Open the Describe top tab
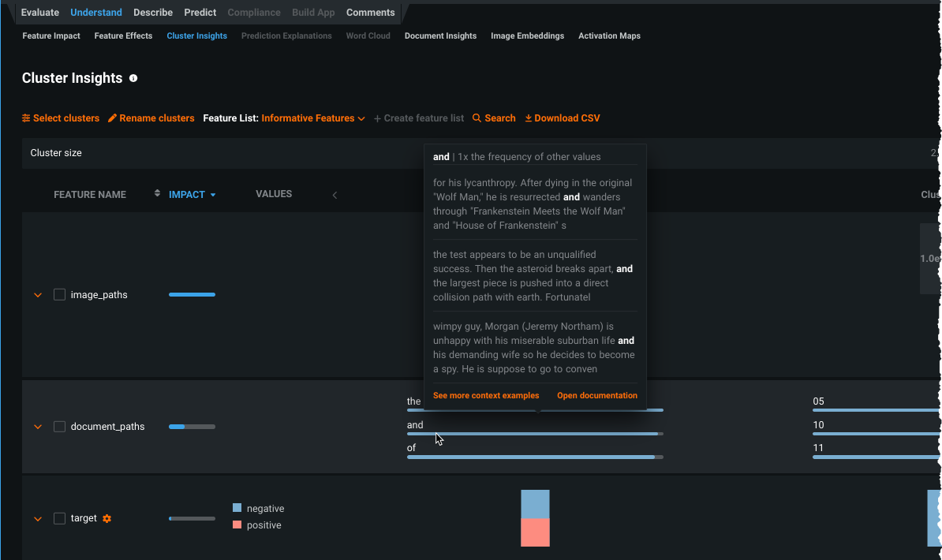The width and height of the screenshot is (942, 560). 153,13
